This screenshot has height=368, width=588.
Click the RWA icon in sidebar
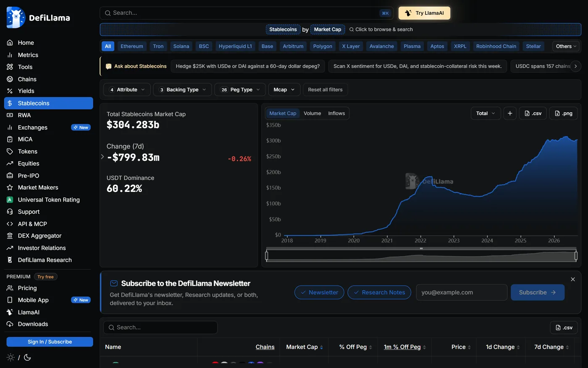click(x=10, y=115)
